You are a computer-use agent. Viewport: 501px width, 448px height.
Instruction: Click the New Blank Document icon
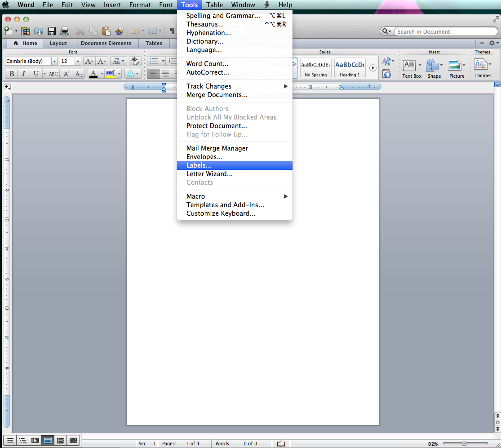(x=8, y=31)
